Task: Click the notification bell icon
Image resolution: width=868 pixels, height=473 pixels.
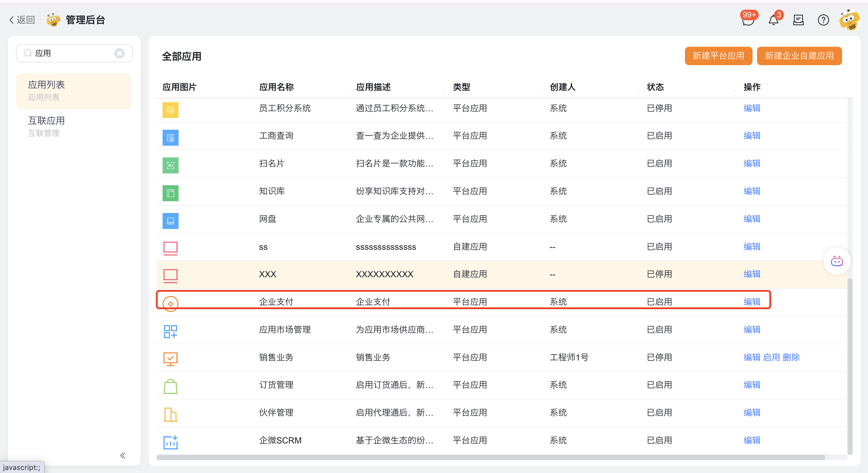Action: point(773,21)
